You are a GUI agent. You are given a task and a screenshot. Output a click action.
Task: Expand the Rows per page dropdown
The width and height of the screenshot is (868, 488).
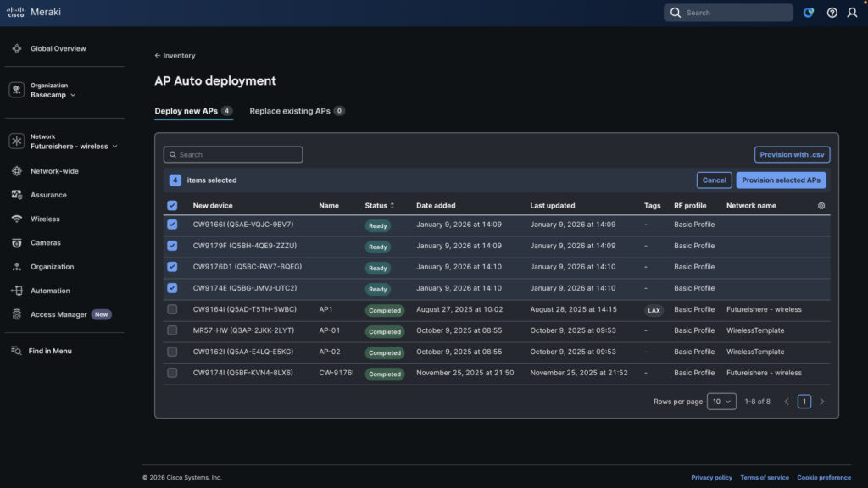point(721,402)
